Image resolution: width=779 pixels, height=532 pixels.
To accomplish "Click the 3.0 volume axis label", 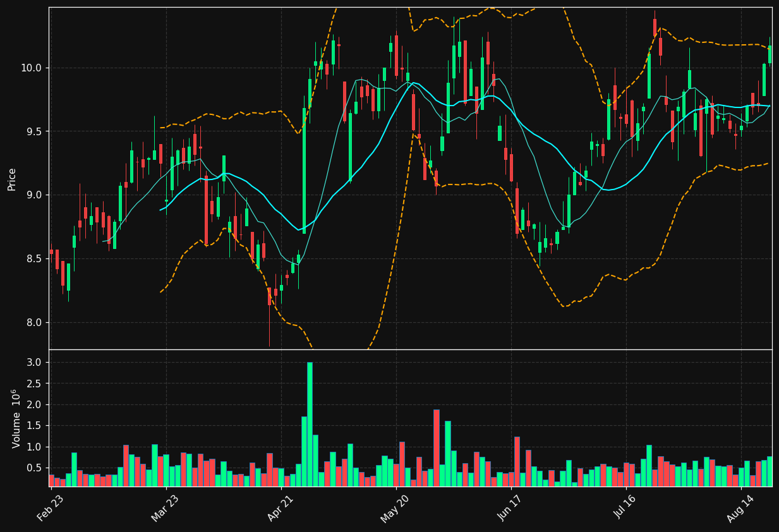I will tap(34, 363).
